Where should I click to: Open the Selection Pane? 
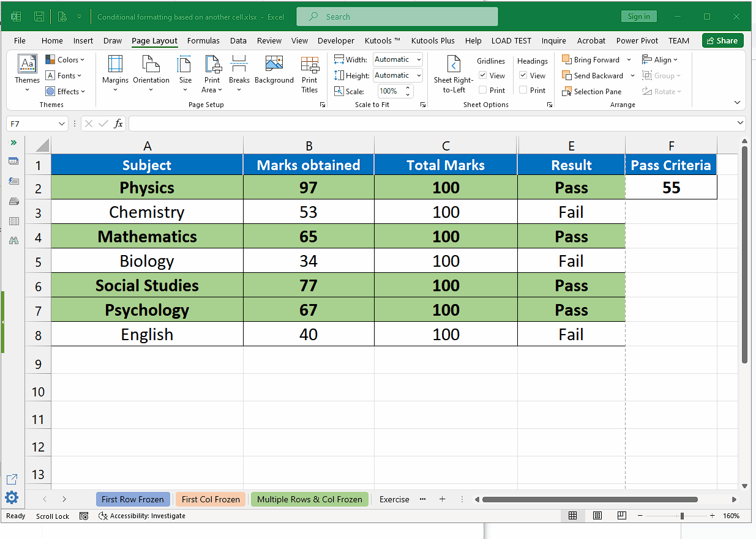592,91
